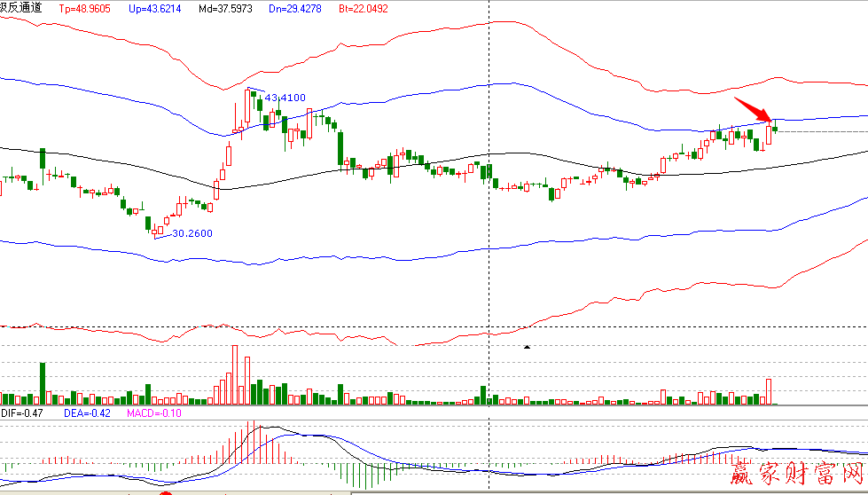Click the tallest red volume bar

[x=235, y=373]
